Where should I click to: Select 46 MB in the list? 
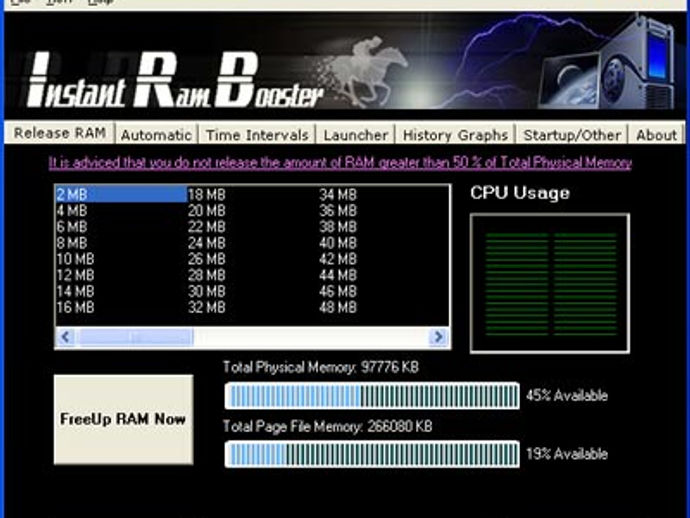tap(338, 291)
